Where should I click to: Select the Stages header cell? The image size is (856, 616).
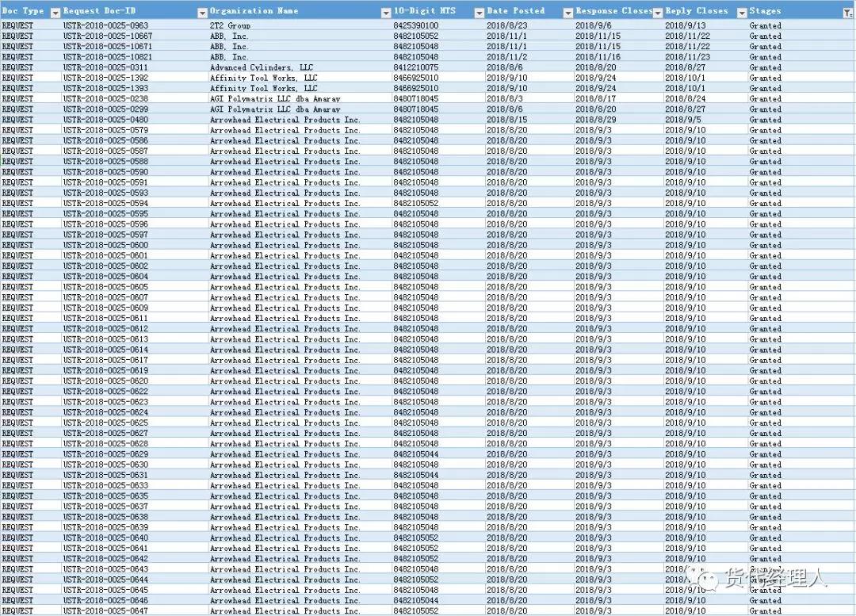pos(801,10)
